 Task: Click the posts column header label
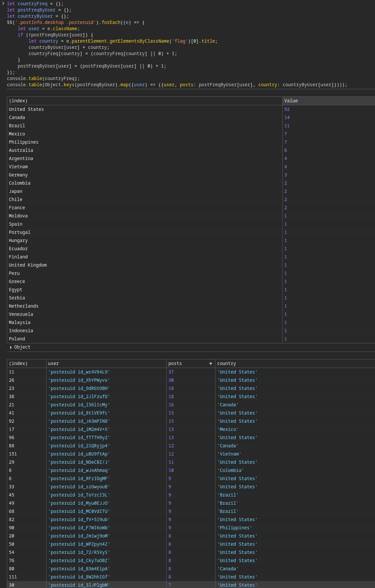pyautogui.click(x=175, y=364)
